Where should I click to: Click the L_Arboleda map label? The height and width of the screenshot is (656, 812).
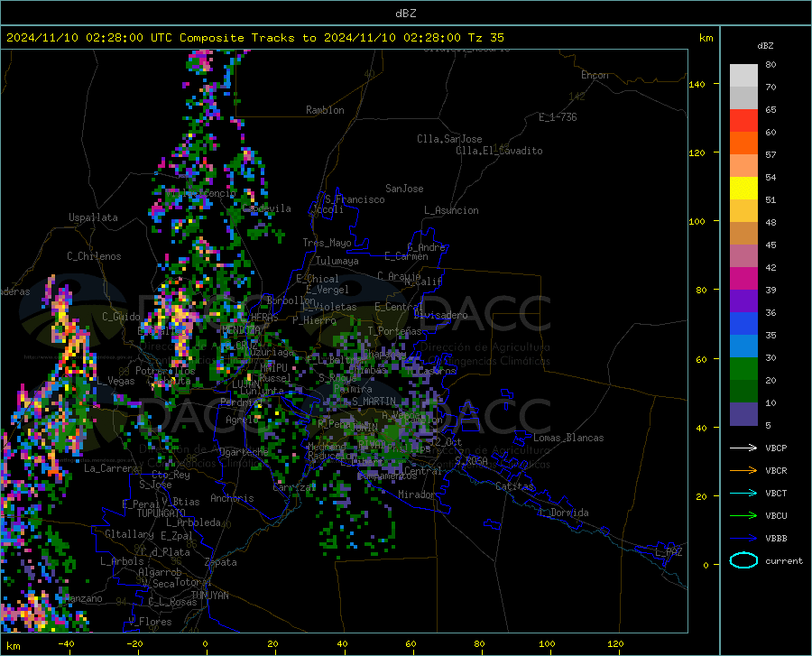(193, 522)
